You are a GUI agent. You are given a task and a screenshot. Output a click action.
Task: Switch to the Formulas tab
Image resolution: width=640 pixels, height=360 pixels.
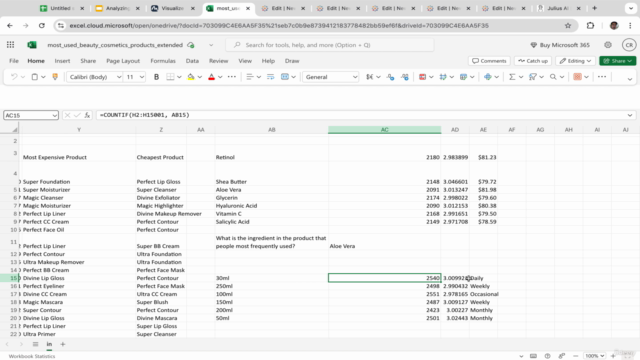[163, 61]
